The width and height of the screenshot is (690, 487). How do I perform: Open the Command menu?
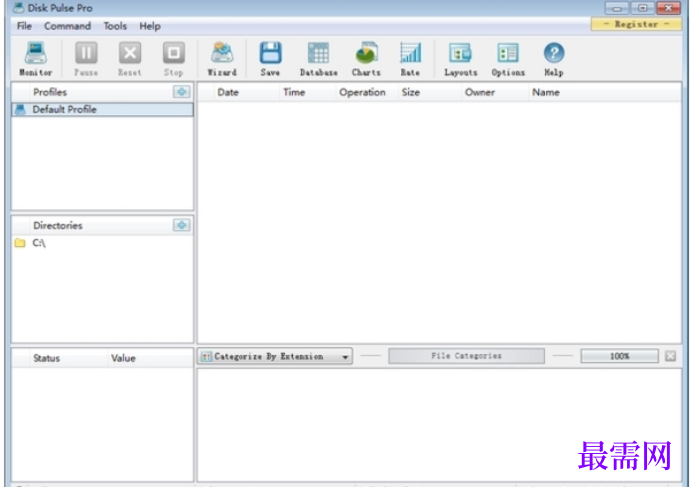[67, 26]
